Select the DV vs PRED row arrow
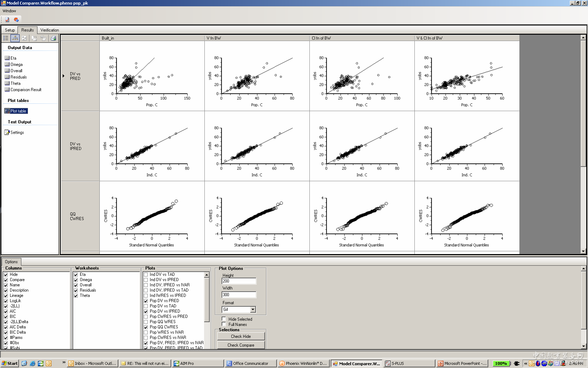The width and height of the screenshot is (588, 368). coord(63,76)
